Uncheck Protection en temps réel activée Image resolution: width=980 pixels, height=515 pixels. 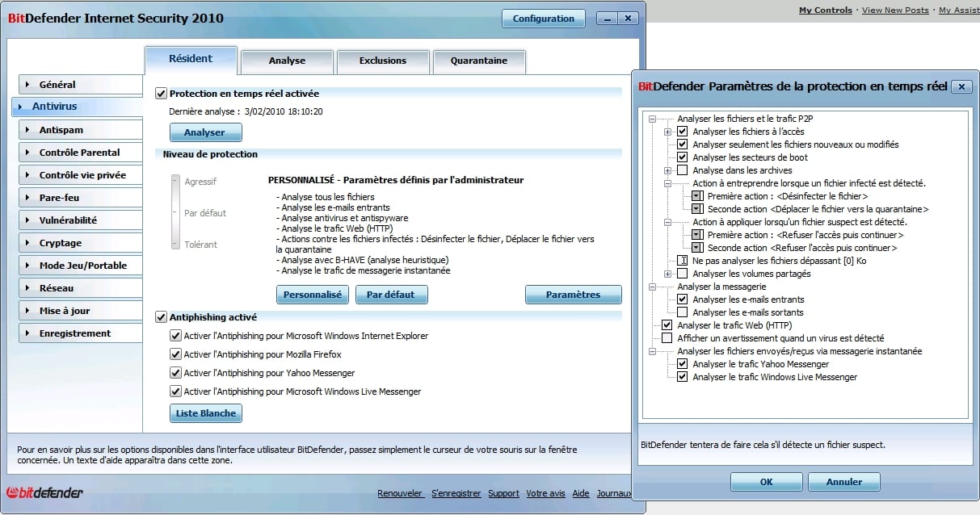[x=161, y=94]
